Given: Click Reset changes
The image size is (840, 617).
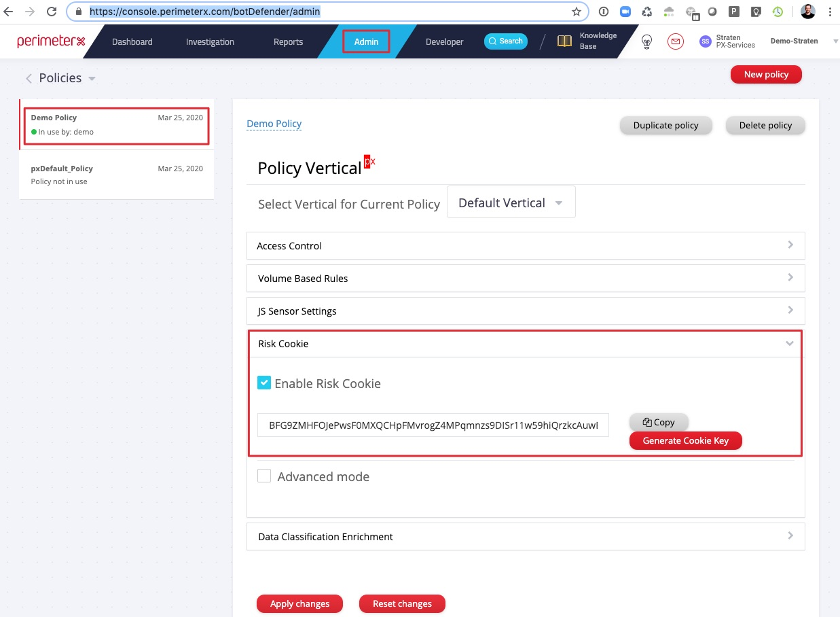Looking at the screenshot, I should tap(402, 603).
